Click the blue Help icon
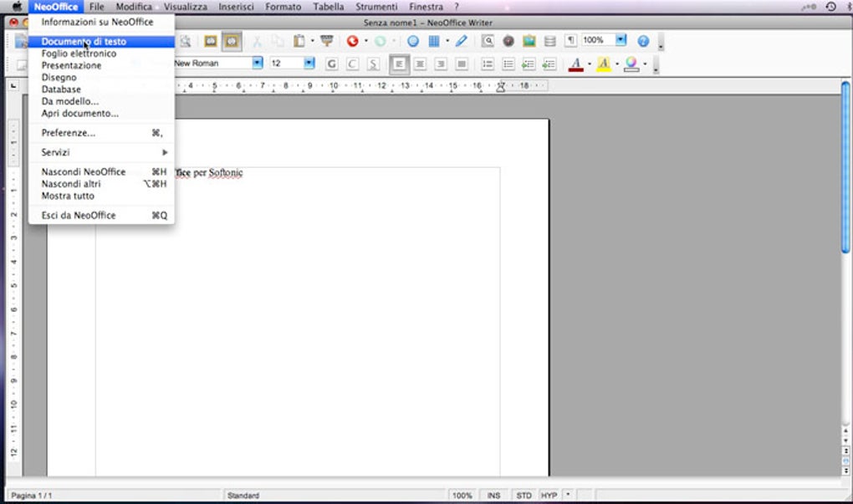Image resolution: width=853 pixels, height=504 pixels. pos(643,41)
